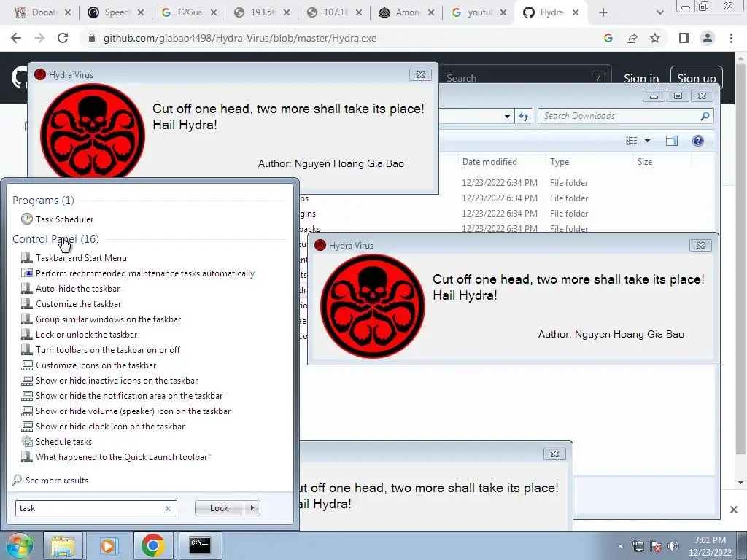Click the Action Center flag icon

(x=656, y=546)
